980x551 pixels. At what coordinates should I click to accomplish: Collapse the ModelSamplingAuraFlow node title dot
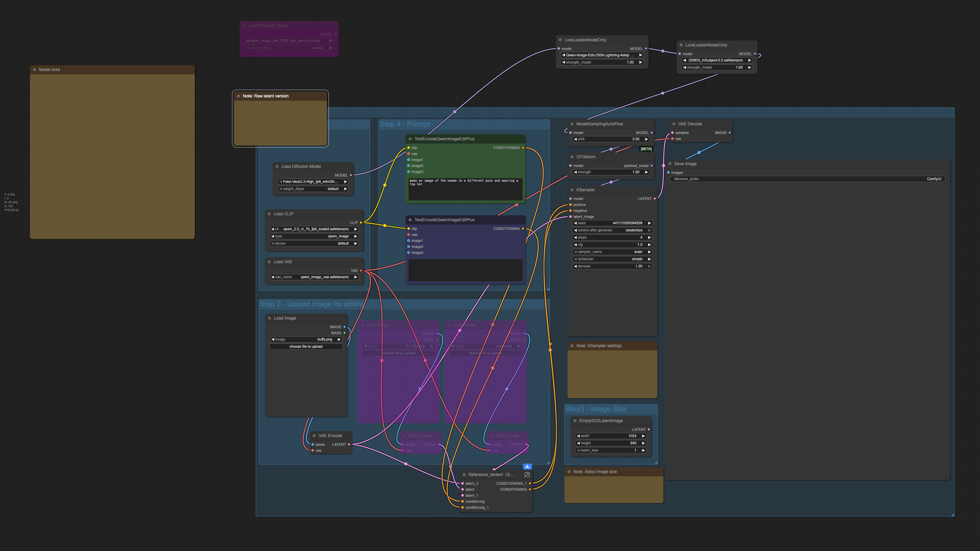pos(572,124)
